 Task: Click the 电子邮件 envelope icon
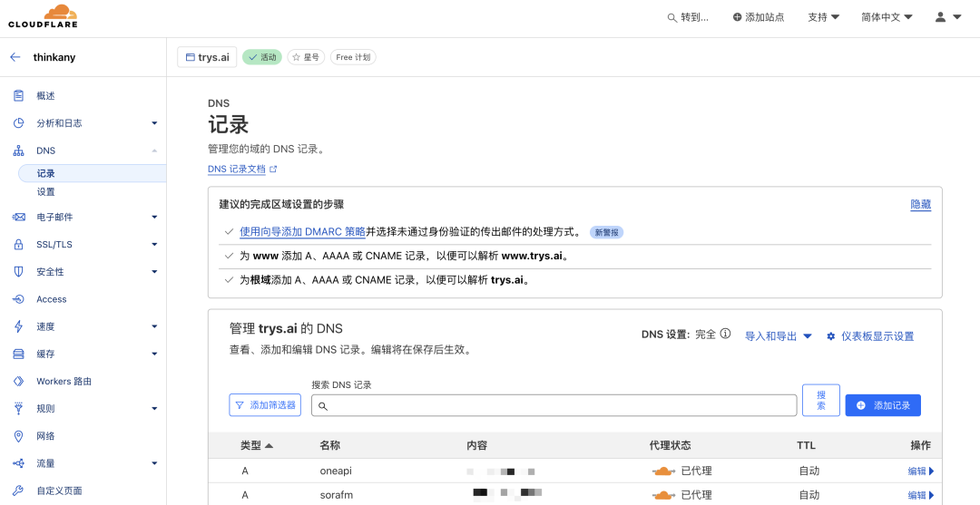tap(18, 217)
